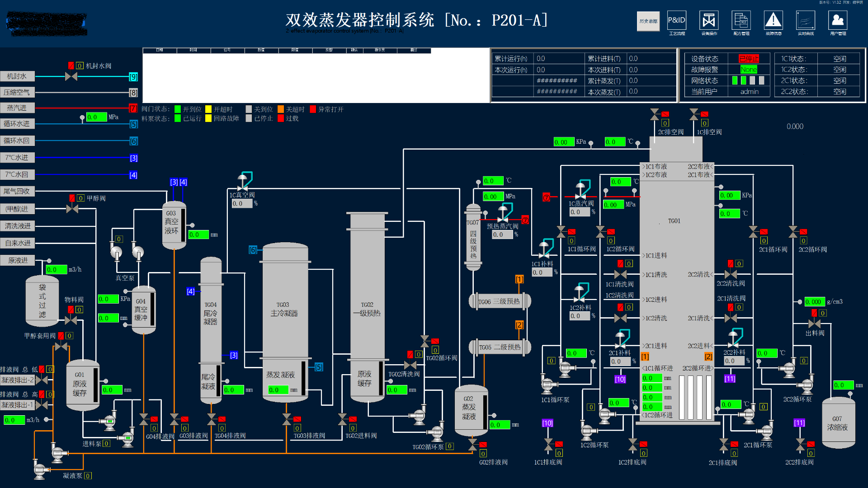The image size is (868, 488).
Task: Click the 1C真空阀 percent input field
Action: pos(242,204)
